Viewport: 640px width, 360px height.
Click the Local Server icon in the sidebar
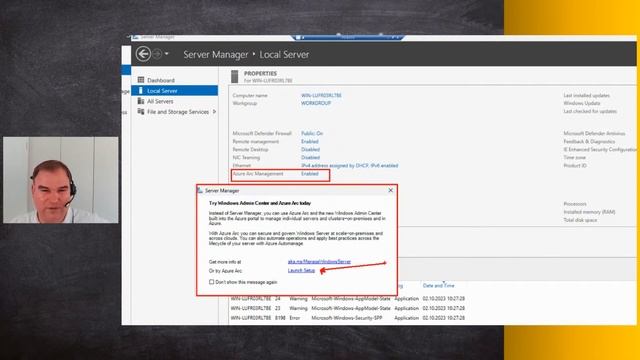coord(141,91)
